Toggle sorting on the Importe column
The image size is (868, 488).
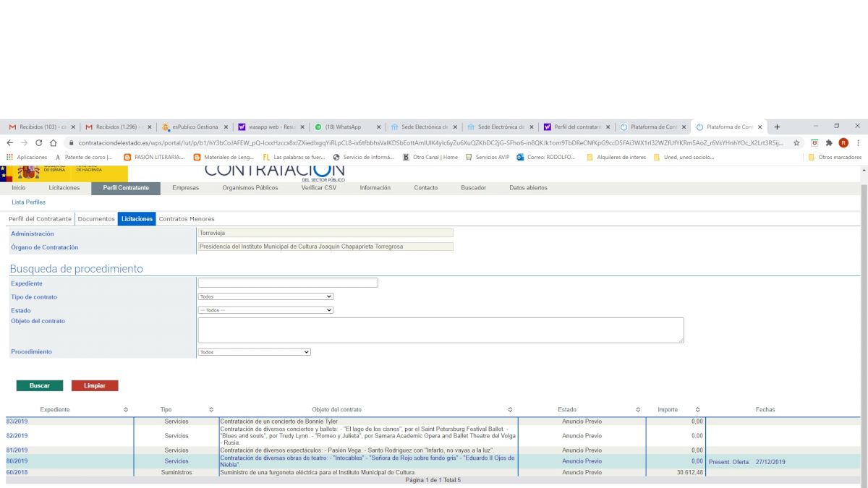point(697,410)
